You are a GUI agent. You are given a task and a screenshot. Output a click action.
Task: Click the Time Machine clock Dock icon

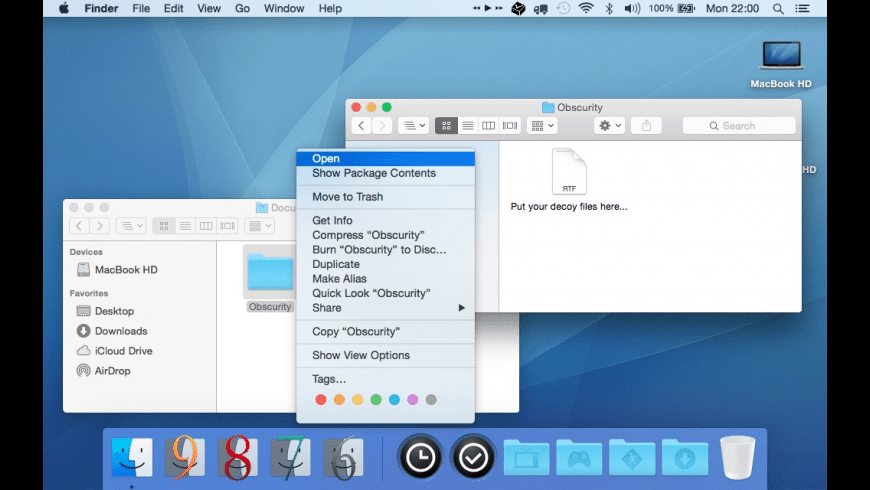point(420,457)
